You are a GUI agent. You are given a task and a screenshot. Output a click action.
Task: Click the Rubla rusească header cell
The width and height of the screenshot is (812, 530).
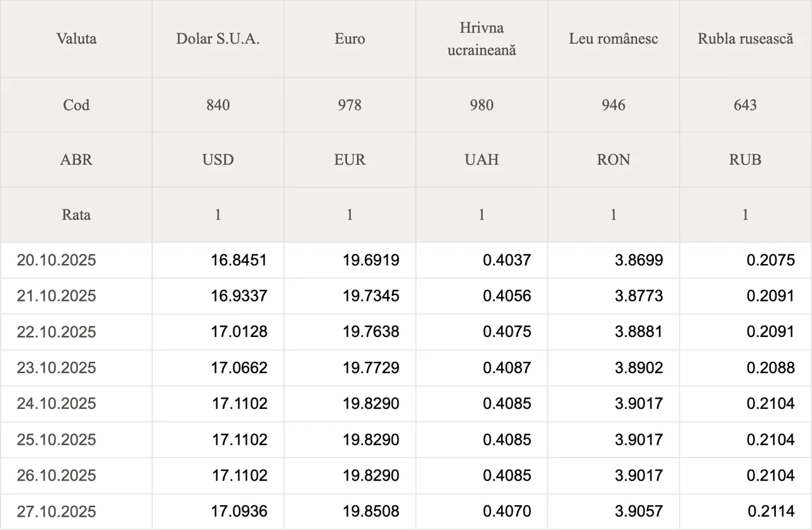pos(745,39)
